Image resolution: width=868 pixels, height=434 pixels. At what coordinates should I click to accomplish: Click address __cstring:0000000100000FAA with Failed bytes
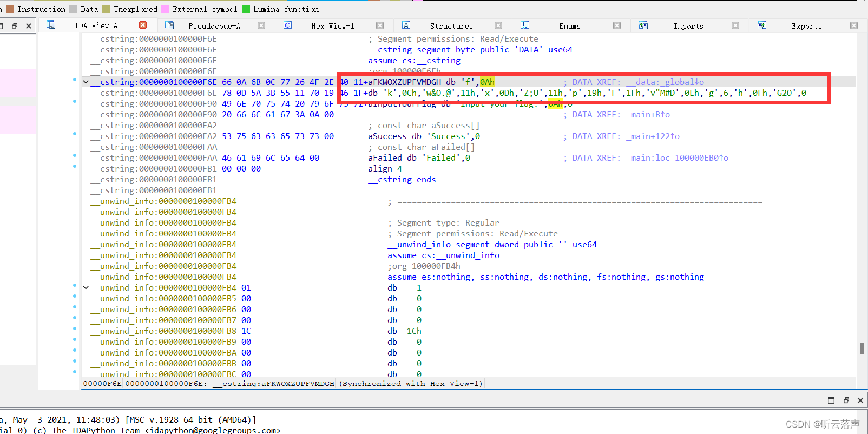tap(154, 158)
